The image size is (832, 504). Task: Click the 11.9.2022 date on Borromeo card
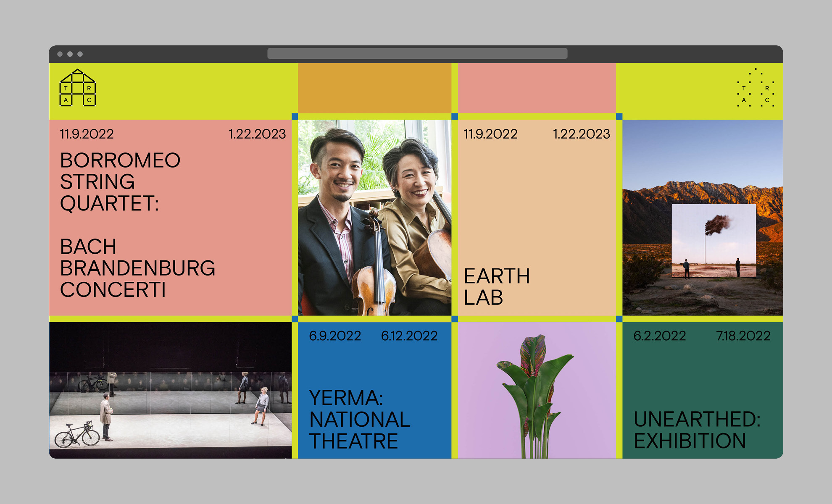click(x=87, y=134)
